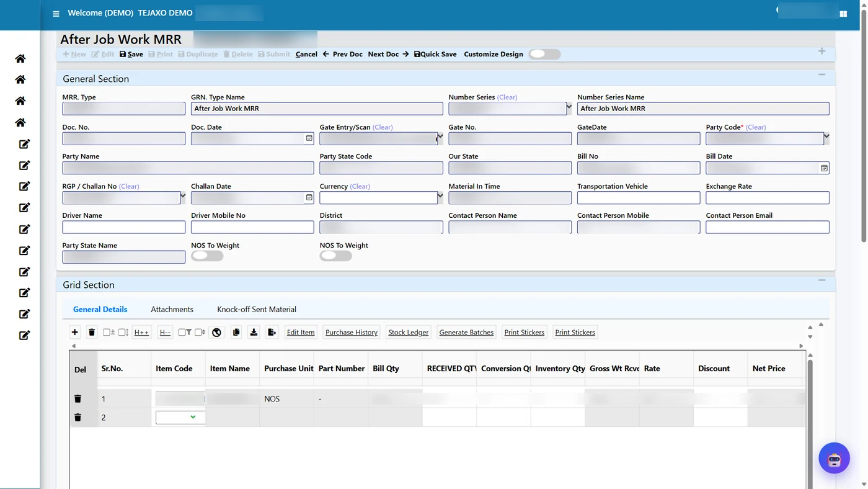Open the Party Code dropdown
The height and width of the screenshot is (489, 868).
tap(826, 138)
